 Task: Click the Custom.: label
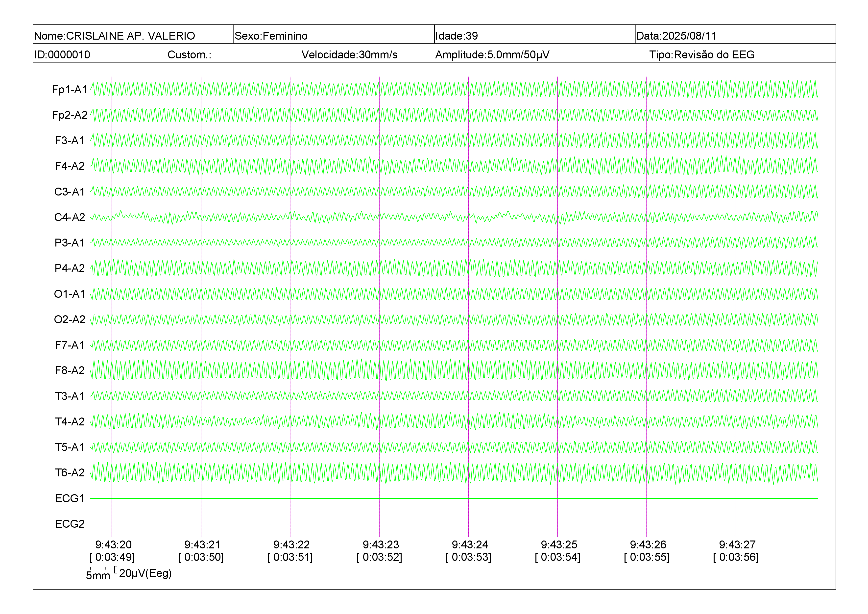point(189,55)
